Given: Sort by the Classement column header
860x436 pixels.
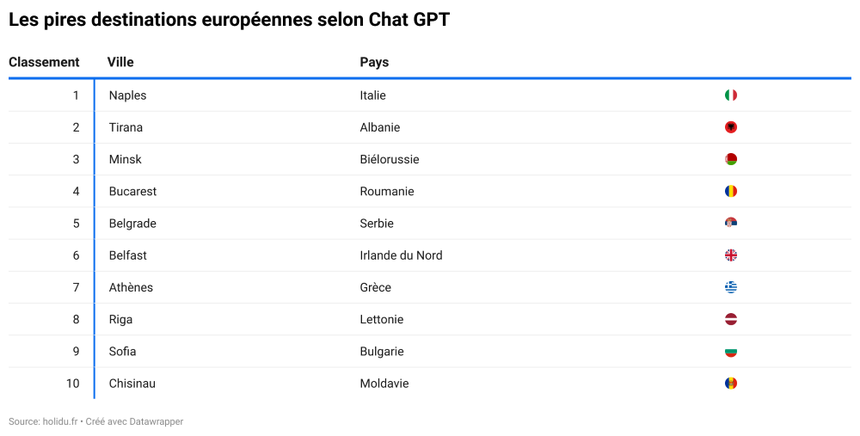Looking at the screenshot, I should tap(44, 62).
